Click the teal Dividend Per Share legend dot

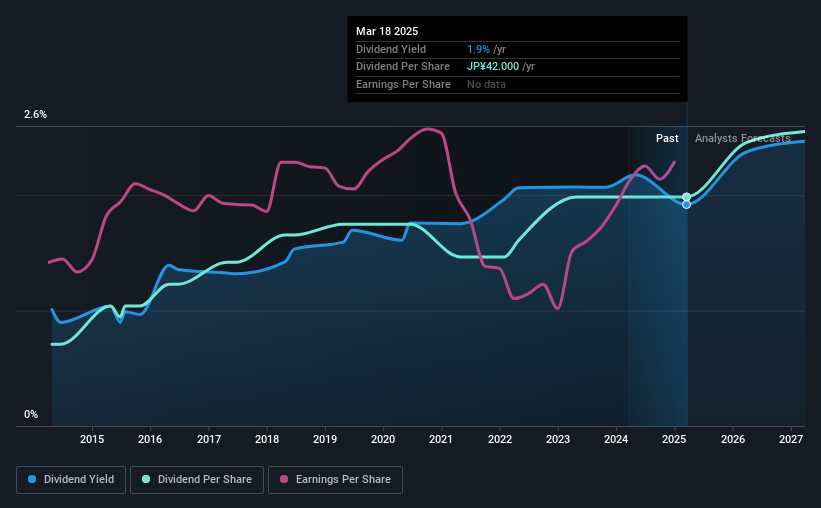[146, 479]
